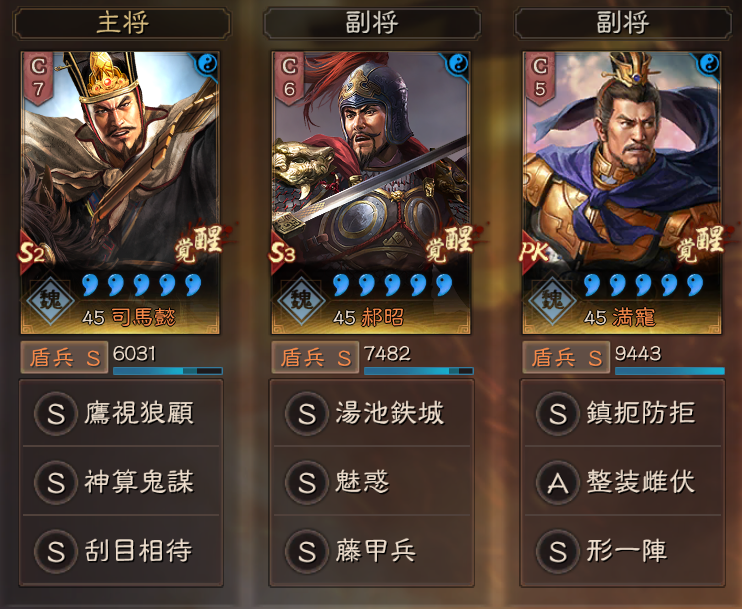The height and width of the screenshot is (609, 742).
Task: Click the yin-yang icon on 満寵 card
Action: pyautogui.click(x=708, y=63)
